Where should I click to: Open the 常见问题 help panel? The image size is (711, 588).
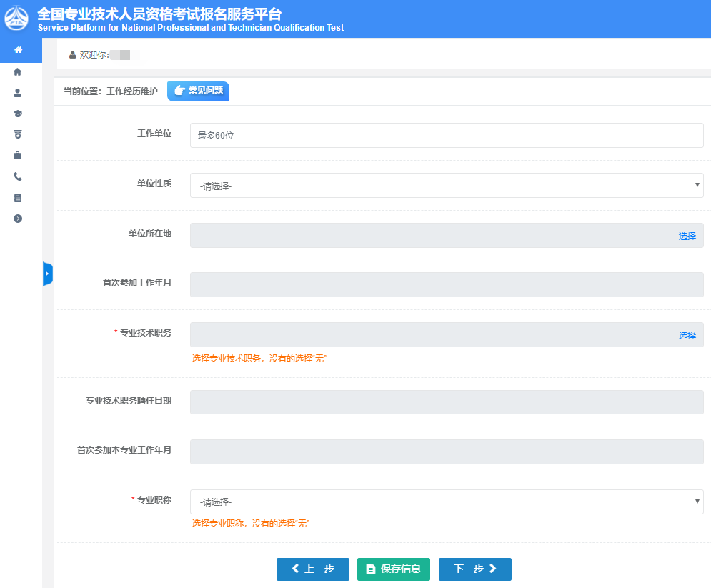click(x=198, y=91)
